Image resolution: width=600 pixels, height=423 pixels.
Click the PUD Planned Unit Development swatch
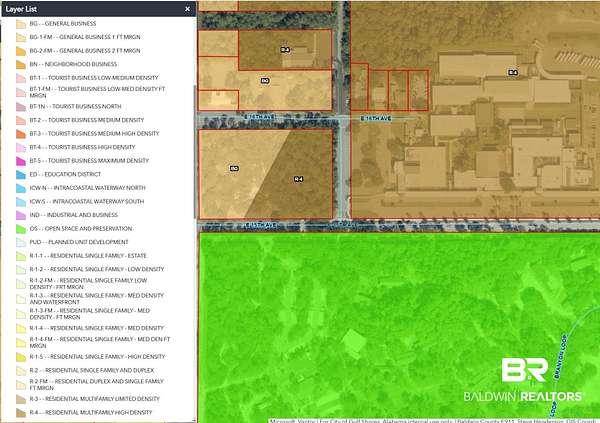[x=21, y=242]
